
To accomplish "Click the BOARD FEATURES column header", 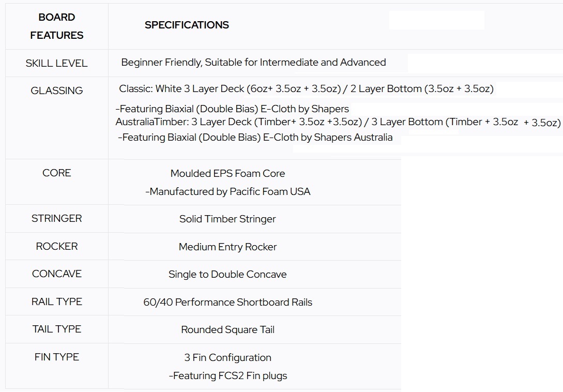I will 57,26.
